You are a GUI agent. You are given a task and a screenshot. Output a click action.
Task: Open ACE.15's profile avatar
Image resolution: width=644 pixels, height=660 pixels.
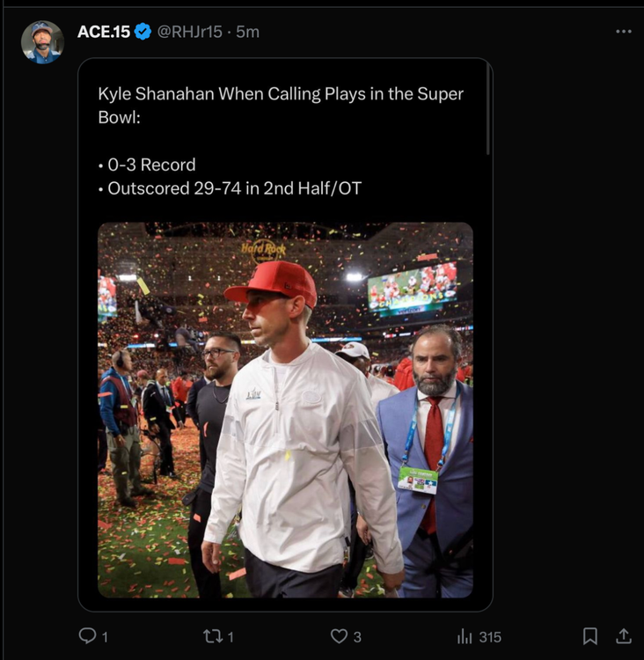[42, 42]
